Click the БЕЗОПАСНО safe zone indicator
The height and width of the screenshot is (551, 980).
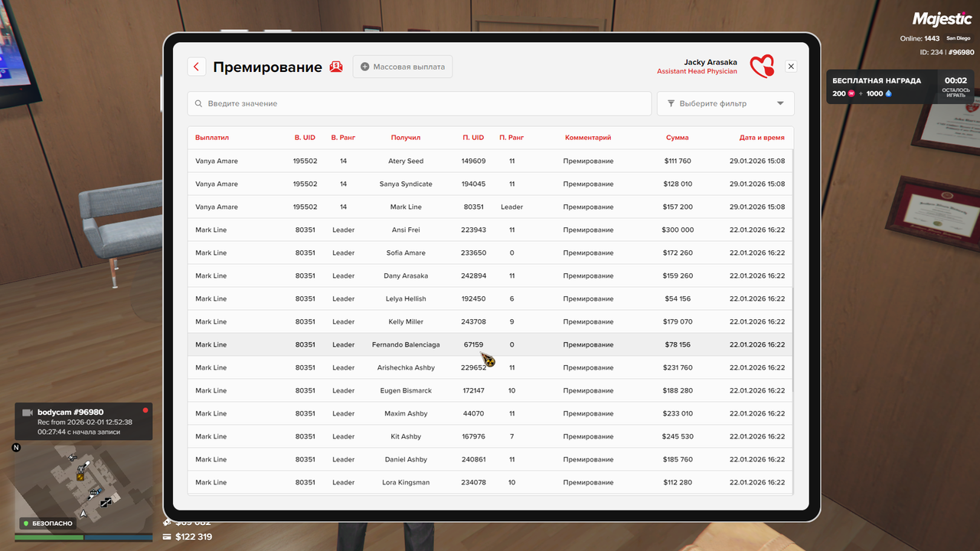point(48,523)
